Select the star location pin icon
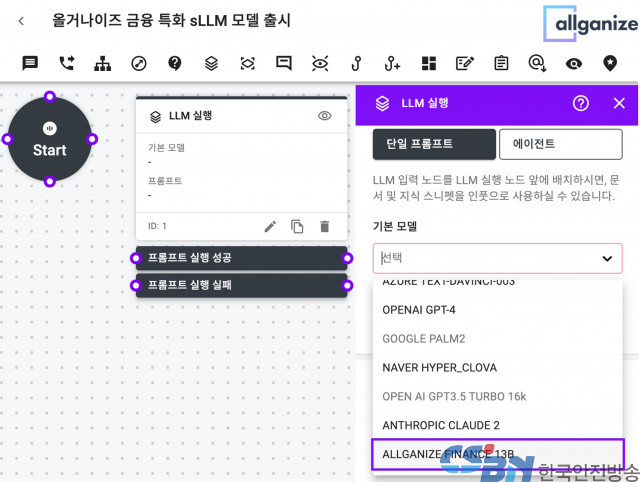640x482 pixels. coord(610,63)
